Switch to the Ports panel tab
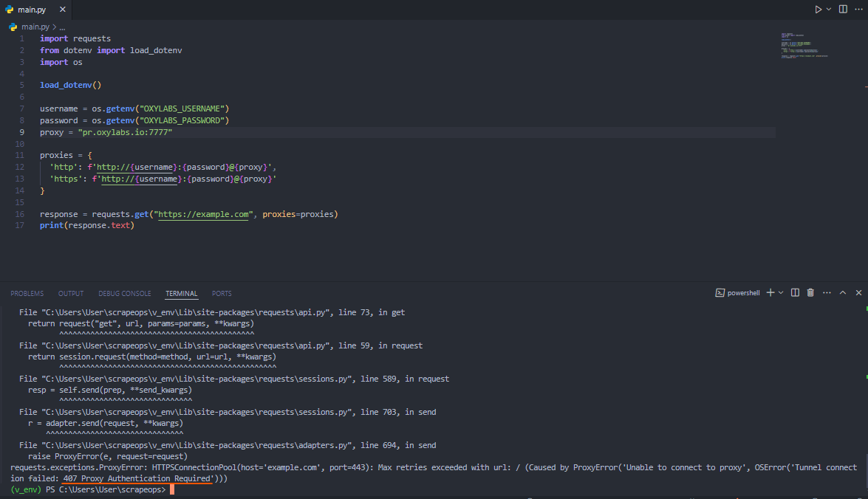Viewport: 868px width, 499px height. pos(222,293)
